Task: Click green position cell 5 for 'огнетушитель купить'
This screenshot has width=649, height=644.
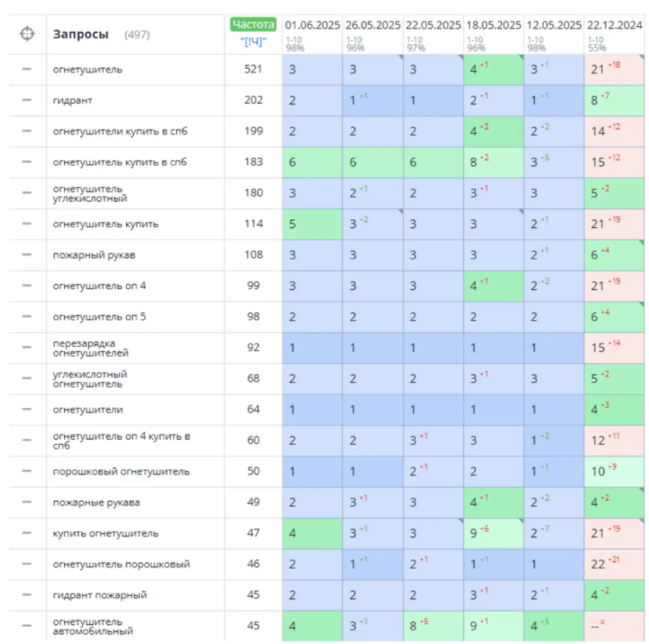Action: [x=311, y=224]
